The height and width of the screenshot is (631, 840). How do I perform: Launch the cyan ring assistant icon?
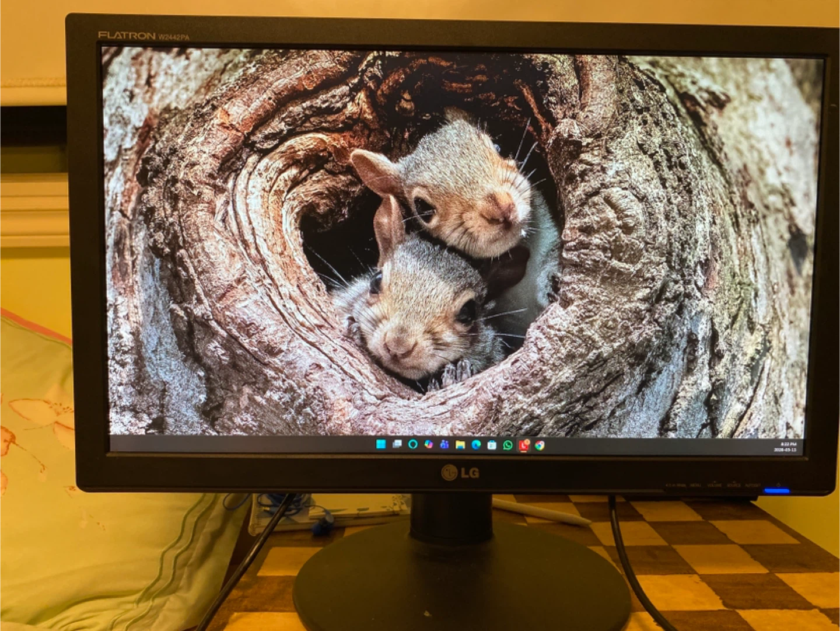413,445
